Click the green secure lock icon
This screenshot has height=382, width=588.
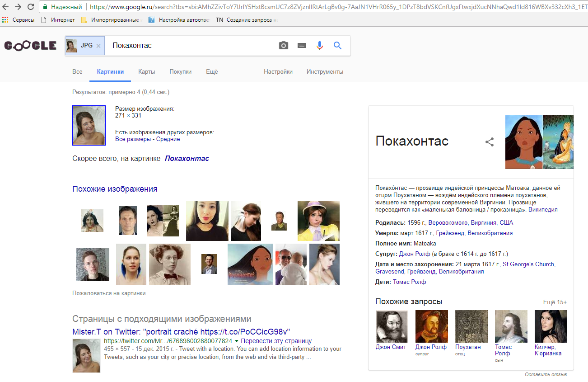coord(46,7)
